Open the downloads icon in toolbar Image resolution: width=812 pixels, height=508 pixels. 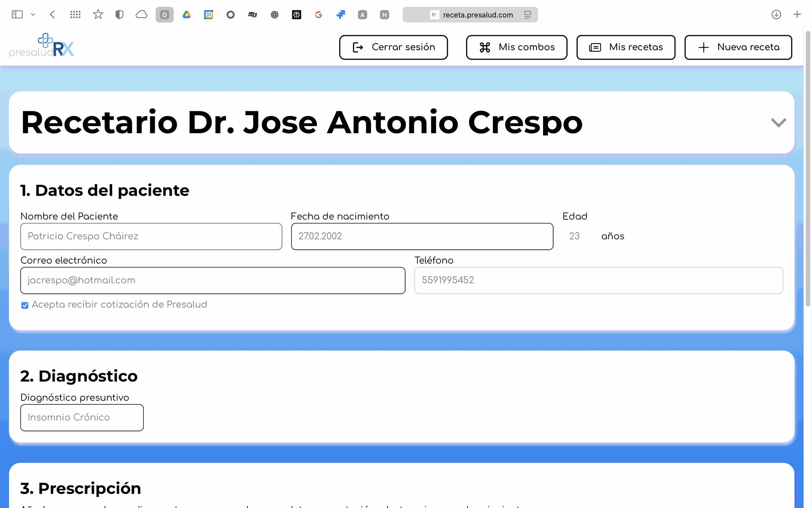(776, 15)
